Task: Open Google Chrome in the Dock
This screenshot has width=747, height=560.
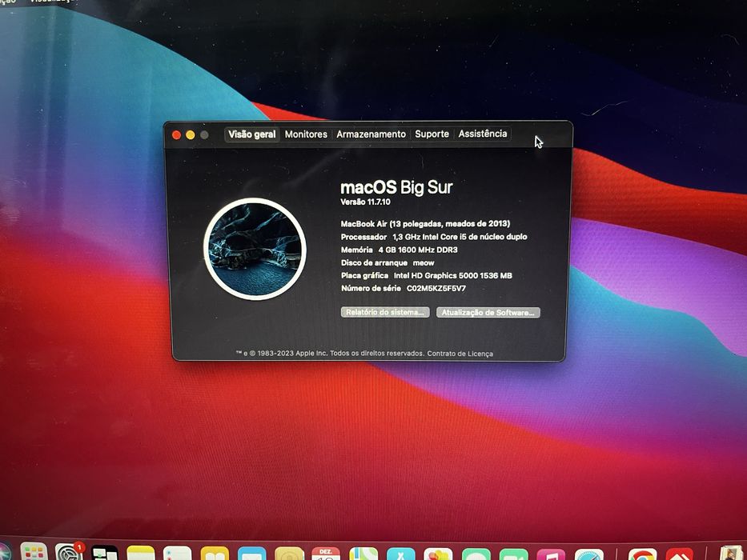Action: pos(642,554)
